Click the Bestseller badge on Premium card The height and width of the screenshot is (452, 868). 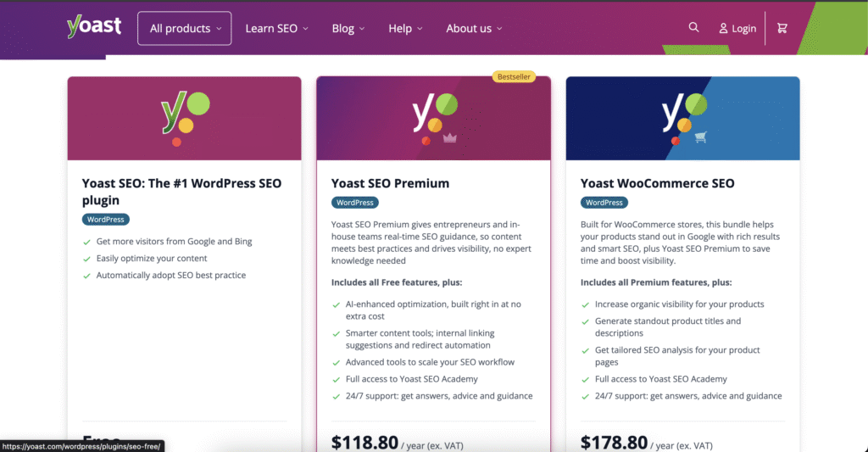coord(514,77)
